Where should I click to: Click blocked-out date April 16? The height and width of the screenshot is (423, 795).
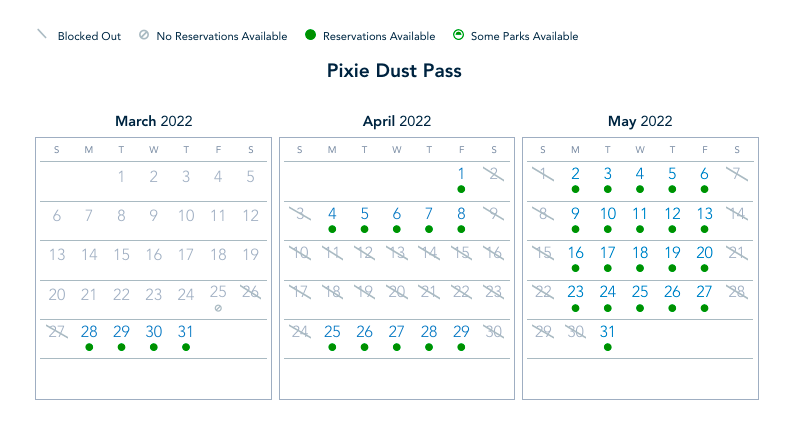(x=493, y=253)
